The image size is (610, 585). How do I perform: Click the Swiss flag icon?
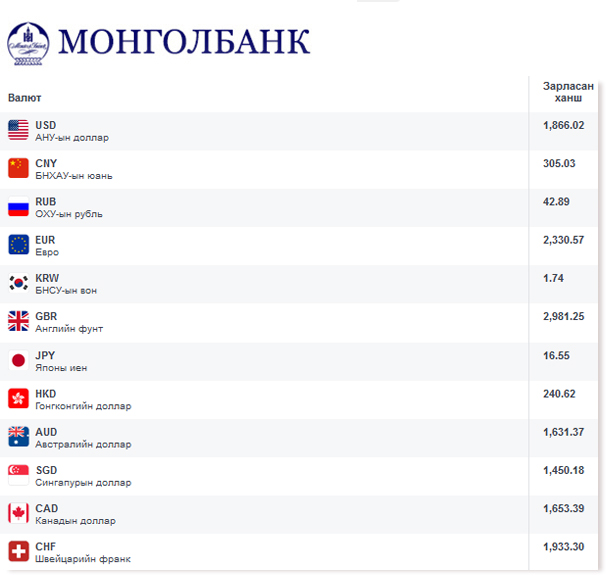coord(18,552)
